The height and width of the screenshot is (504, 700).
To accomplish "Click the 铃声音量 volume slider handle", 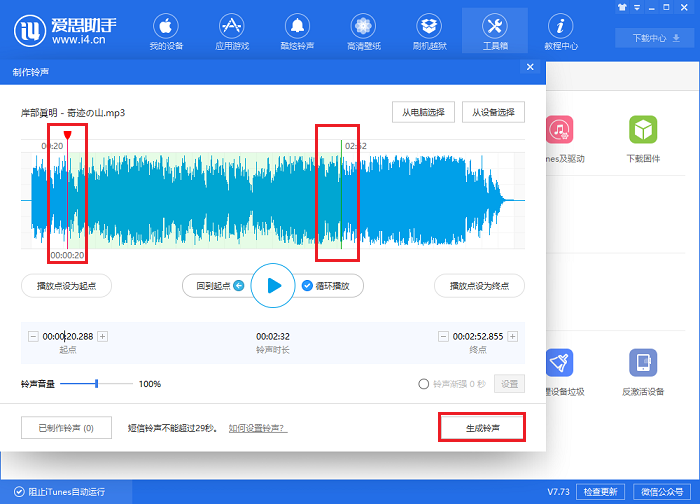I will (96, 384).
